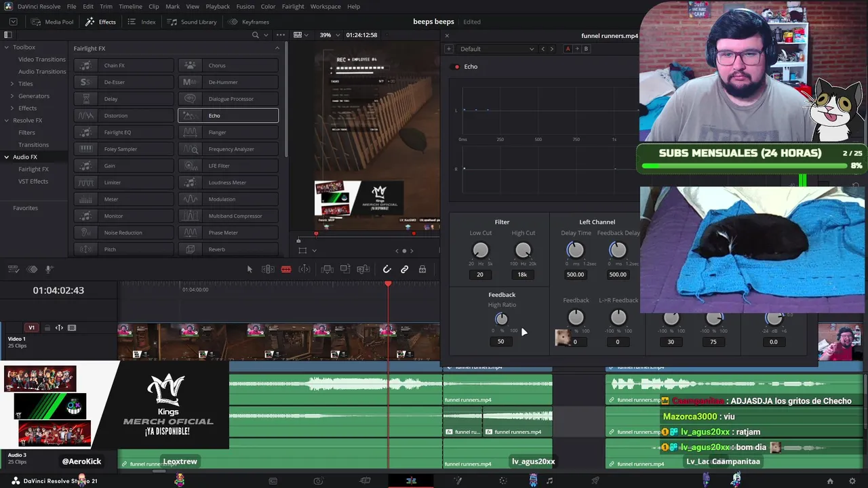Switch to the Color page icon
Screen dimensions: 868x488
click(x=503, y=481)
